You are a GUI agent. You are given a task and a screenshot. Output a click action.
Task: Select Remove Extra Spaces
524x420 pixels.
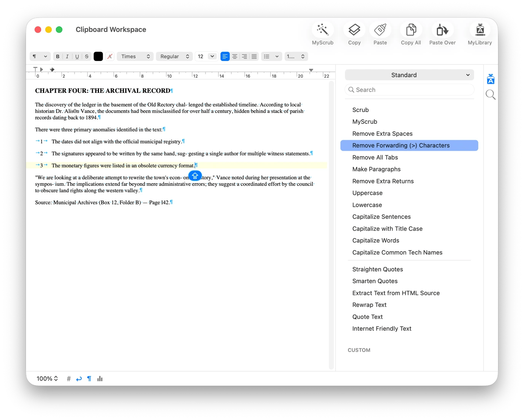[409, 134]
